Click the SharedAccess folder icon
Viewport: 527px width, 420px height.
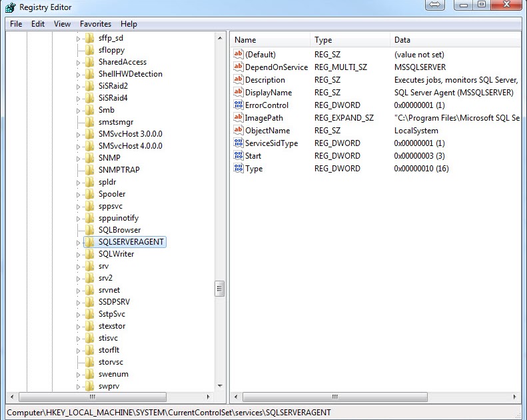(89, 62)
